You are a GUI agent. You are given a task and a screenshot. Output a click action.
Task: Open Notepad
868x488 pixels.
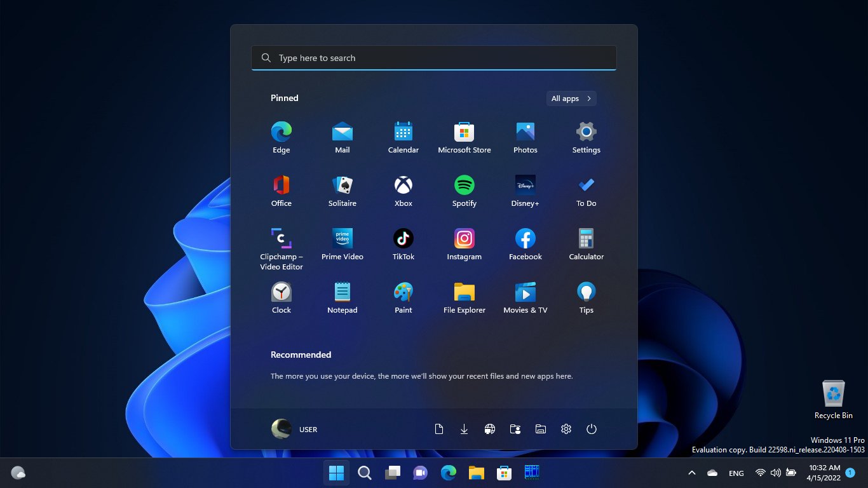point(342,297)
